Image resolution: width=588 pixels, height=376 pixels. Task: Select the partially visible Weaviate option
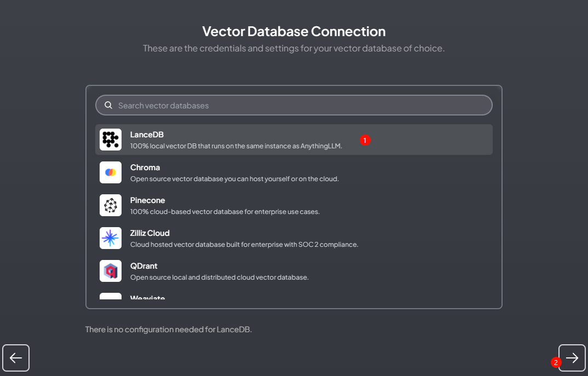click(147, 298)
